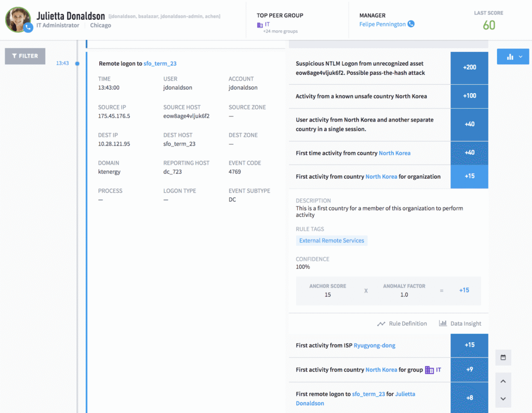
Task: Open the timeline Filter button
Action: click(x=25, y=56)
